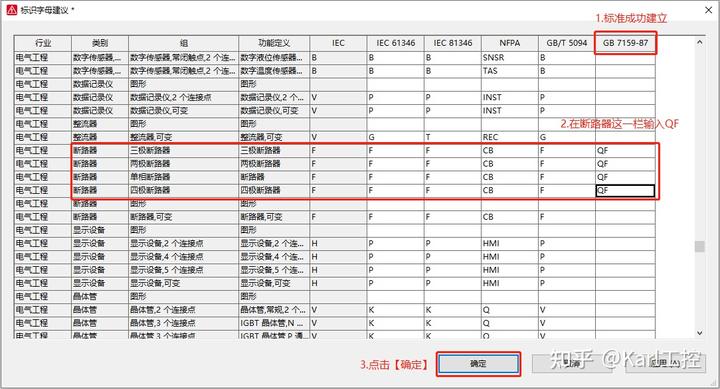Click the G cell under IEC 61346
720x389 pixels.
395,137
